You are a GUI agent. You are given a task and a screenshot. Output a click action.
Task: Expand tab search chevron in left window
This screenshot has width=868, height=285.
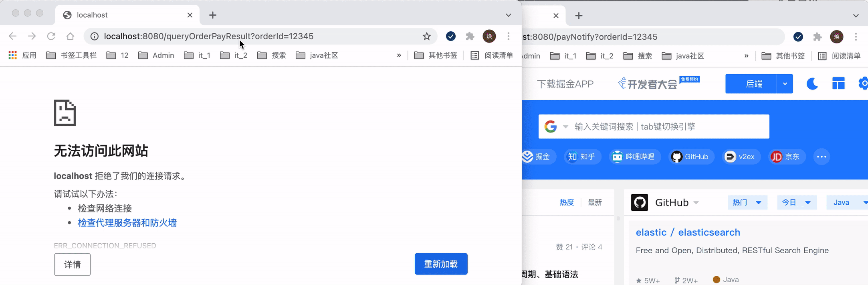coord(509,15)
